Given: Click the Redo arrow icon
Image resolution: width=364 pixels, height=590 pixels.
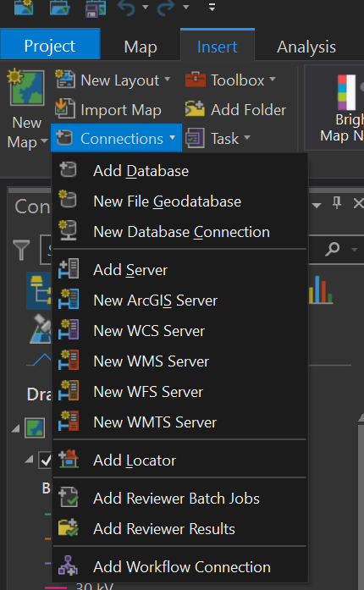Looking at the screenshot, I should [x=167, y=8].
